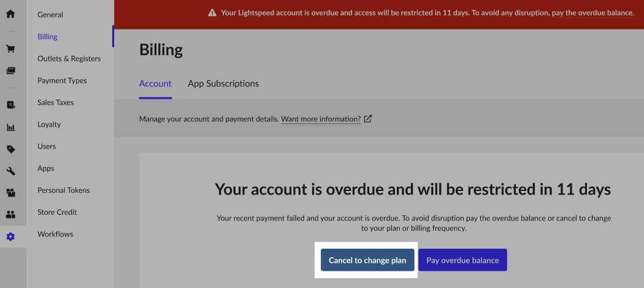This screenshot has height=288, width=644.
Task: Open General settings in the menu
Action: tap(50, 15)
